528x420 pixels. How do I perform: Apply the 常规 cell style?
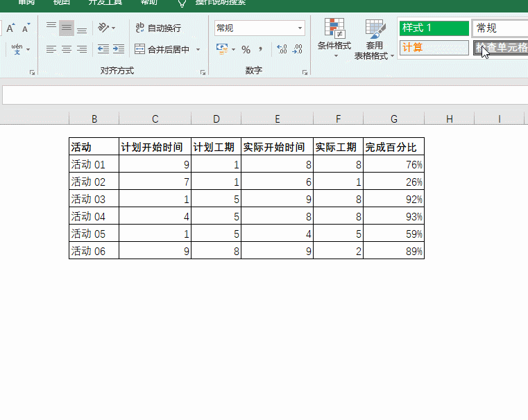pyautogui.click(x=500, y=28)
